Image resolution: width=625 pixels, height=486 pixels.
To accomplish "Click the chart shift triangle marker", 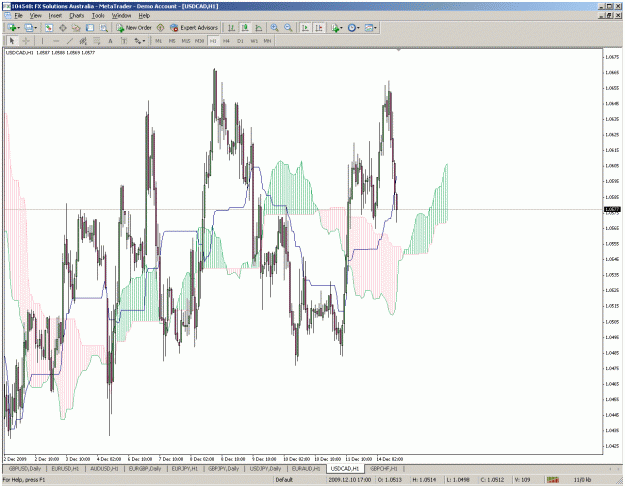I will (398, 50).
